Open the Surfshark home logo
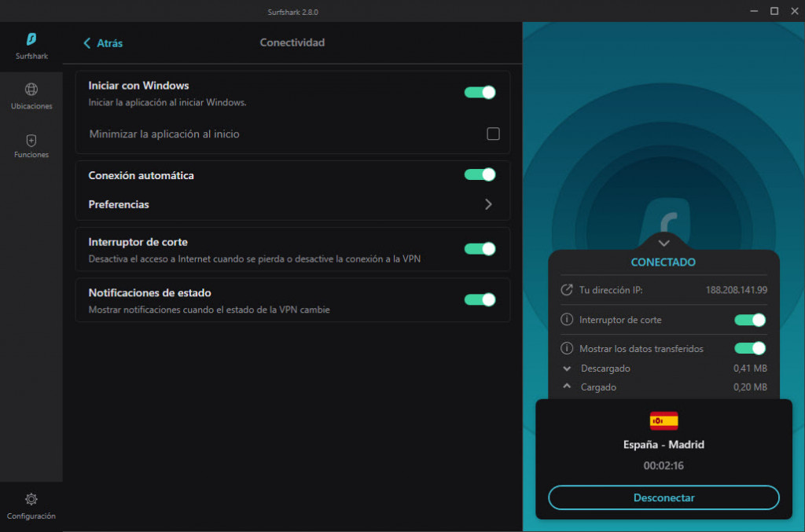The height and width of the screenshot is (532, 805). click(31, 39)
